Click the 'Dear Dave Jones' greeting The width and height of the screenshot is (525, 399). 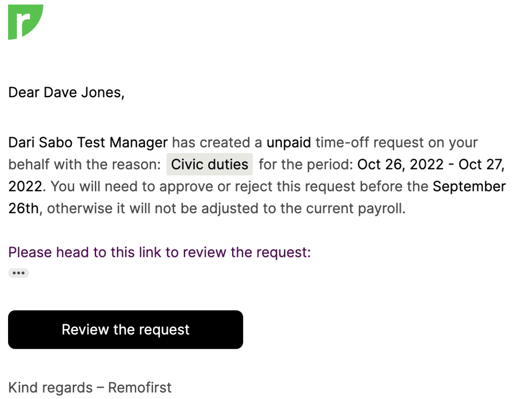coord(66,92)
